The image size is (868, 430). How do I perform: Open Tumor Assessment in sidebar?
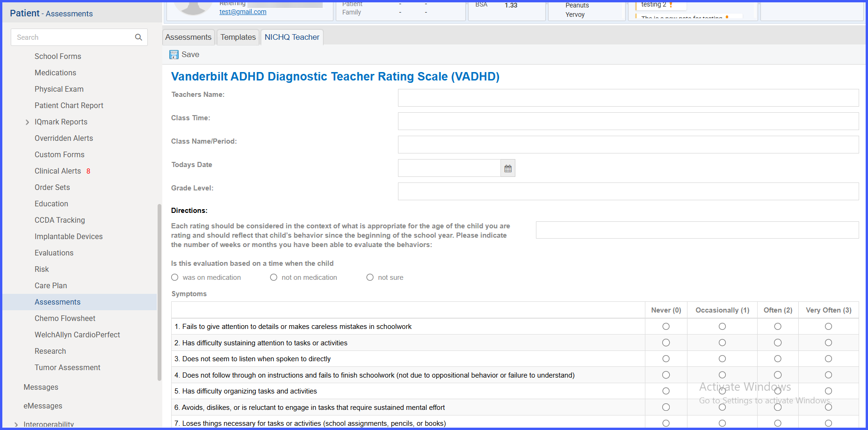[x=67, y=368]
